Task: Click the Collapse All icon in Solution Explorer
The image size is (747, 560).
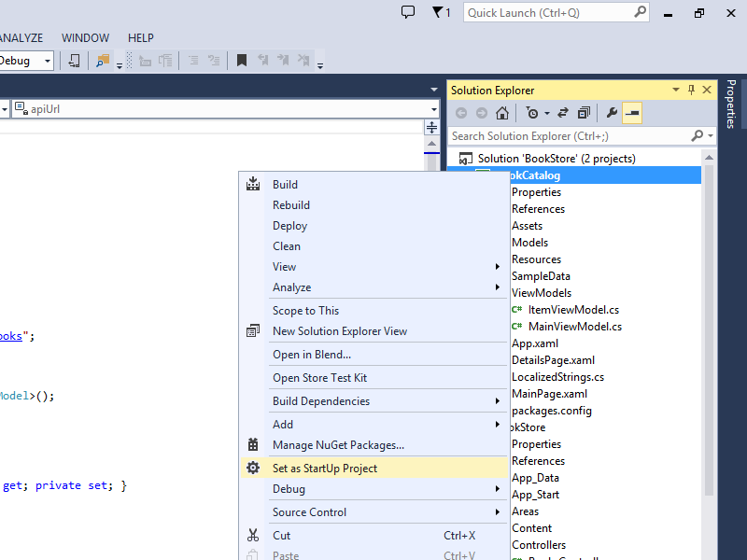Action: pyautogui.click(x=584, y=113)
